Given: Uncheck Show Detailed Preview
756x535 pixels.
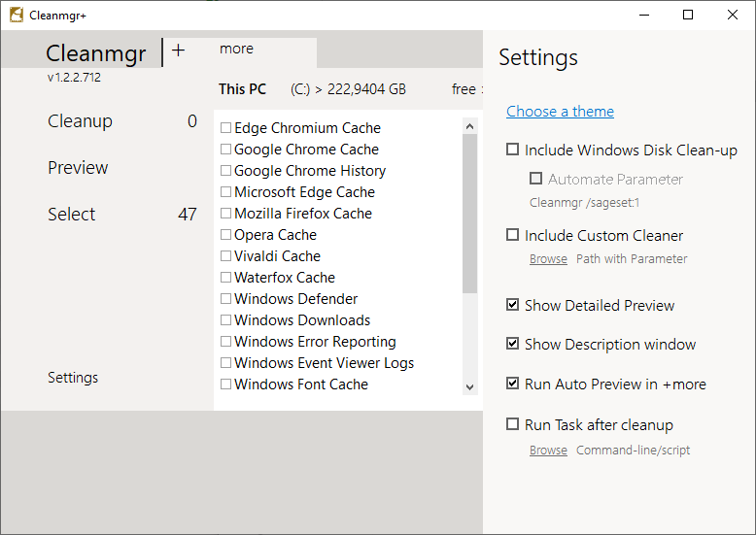Looking at the screenshot, I should [512, 305].
